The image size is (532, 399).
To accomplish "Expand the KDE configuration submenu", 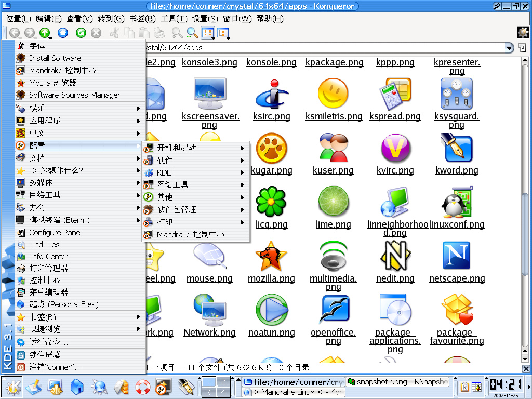I will [195, 172].
